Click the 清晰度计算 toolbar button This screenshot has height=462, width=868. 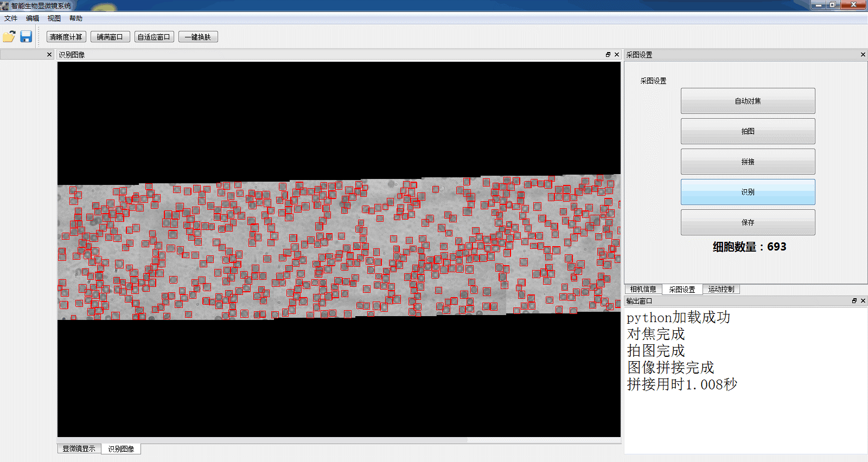click(66, 37)
